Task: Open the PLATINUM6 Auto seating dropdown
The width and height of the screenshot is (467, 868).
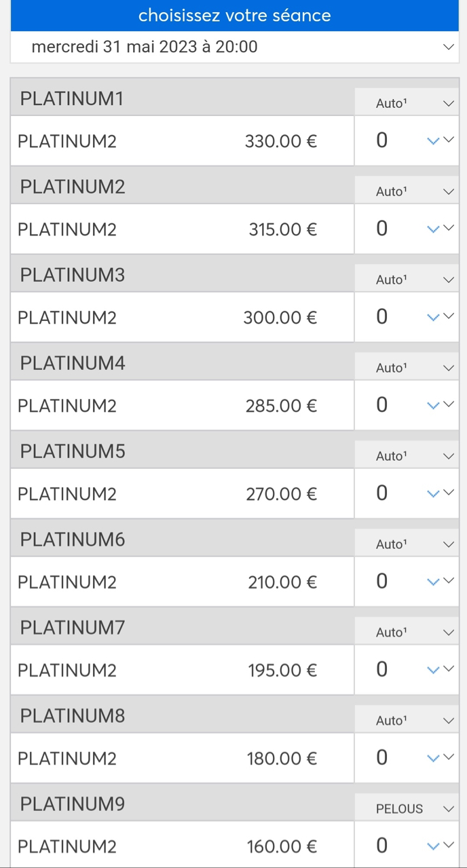Action: click(407, 545)
